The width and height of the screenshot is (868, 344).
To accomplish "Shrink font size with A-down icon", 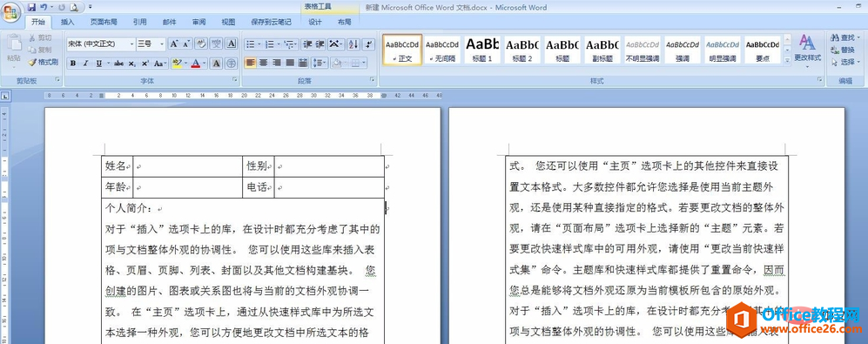I will click(186, 44).
